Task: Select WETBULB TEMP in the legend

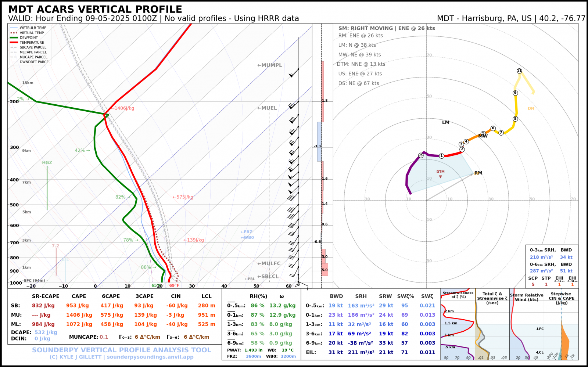Action: click(x=33, y=28)
